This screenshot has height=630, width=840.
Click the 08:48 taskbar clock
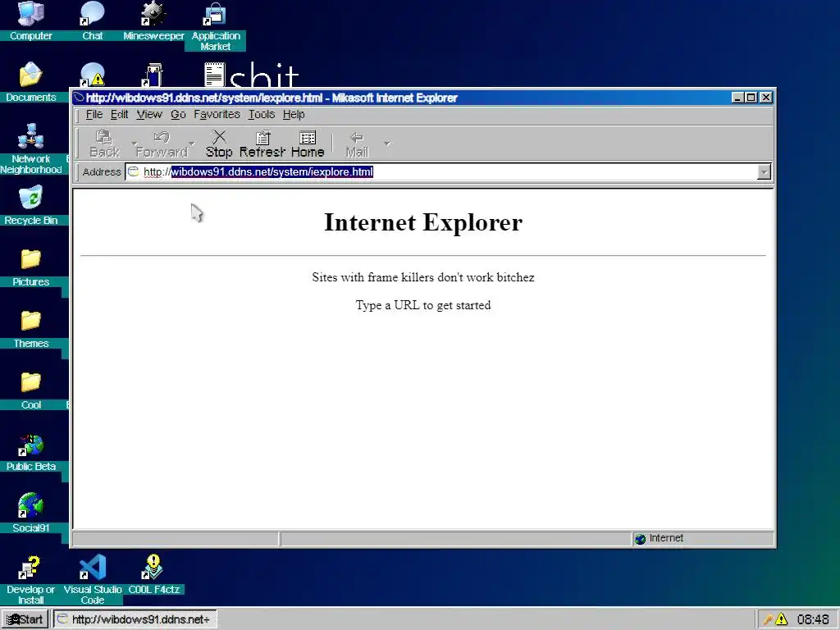(813, 619)
